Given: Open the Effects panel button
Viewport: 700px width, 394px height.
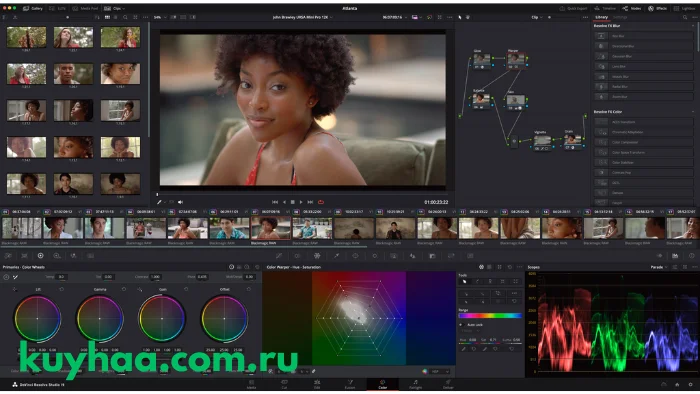Looking at the screenshot, I should [658, 8].
